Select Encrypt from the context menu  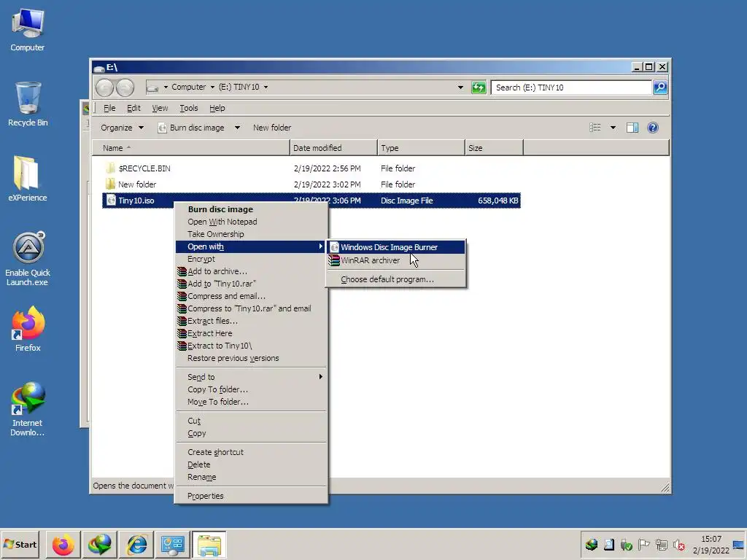pos(251,259)
